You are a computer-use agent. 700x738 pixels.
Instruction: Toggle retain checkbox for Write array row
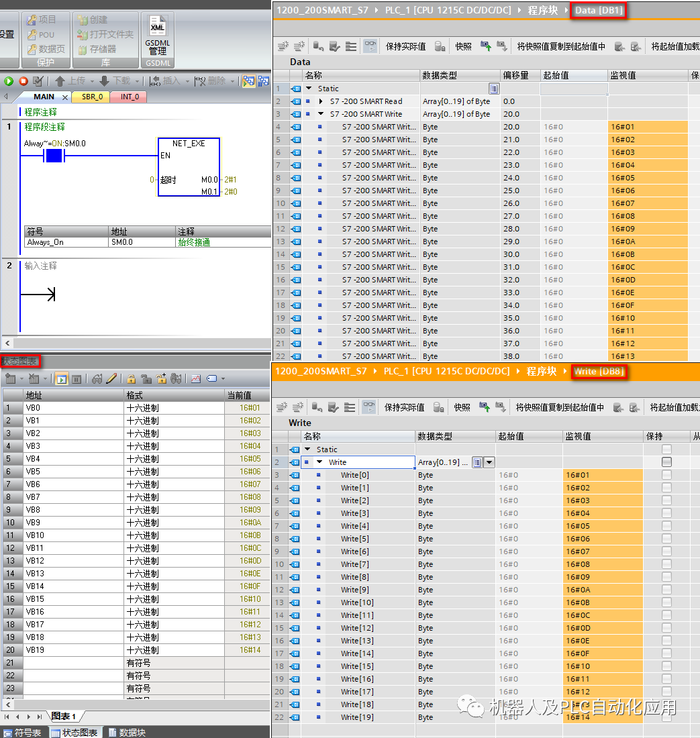pos(666,462)
